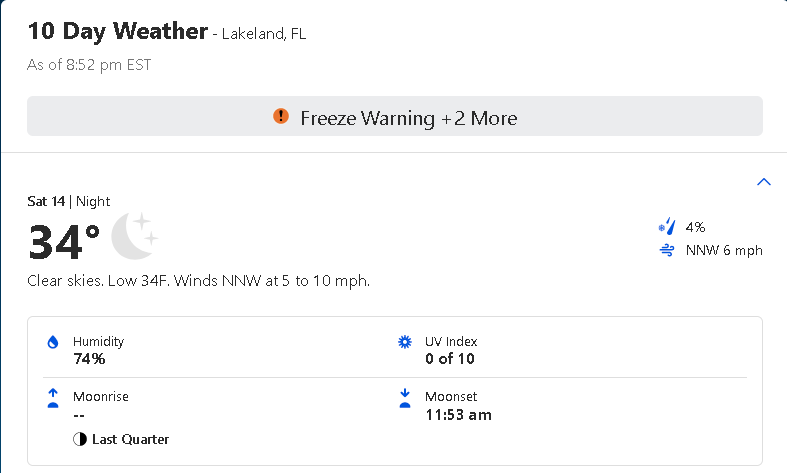Click the 0 of 10 UV value
Viewport: 787px width, 473px height.
450,359
